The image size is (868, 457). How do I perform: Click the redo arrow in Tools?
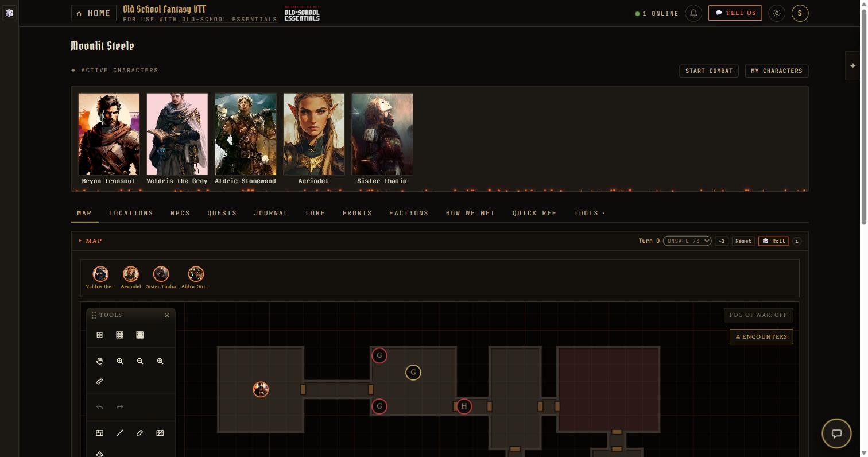[119, 407]
